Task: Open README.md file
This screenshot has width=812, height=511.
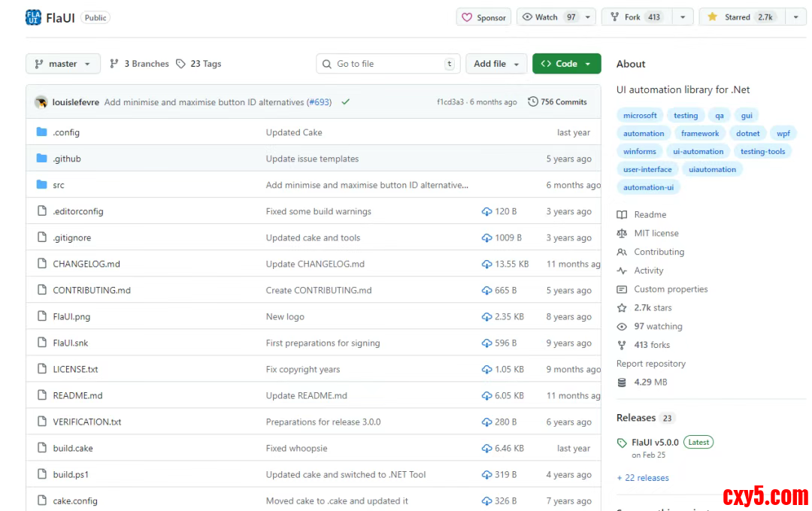Action: tap(77, 396)
